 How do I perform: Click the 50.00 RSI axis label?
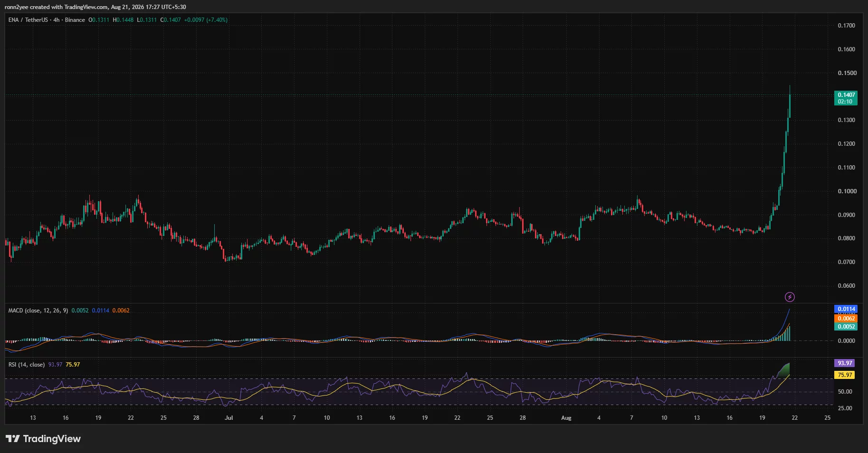(845, 392)
